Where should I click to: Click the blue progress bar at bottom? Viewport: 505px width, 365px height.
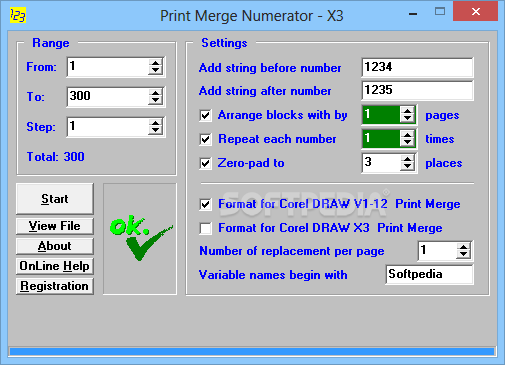coord(252,351)
